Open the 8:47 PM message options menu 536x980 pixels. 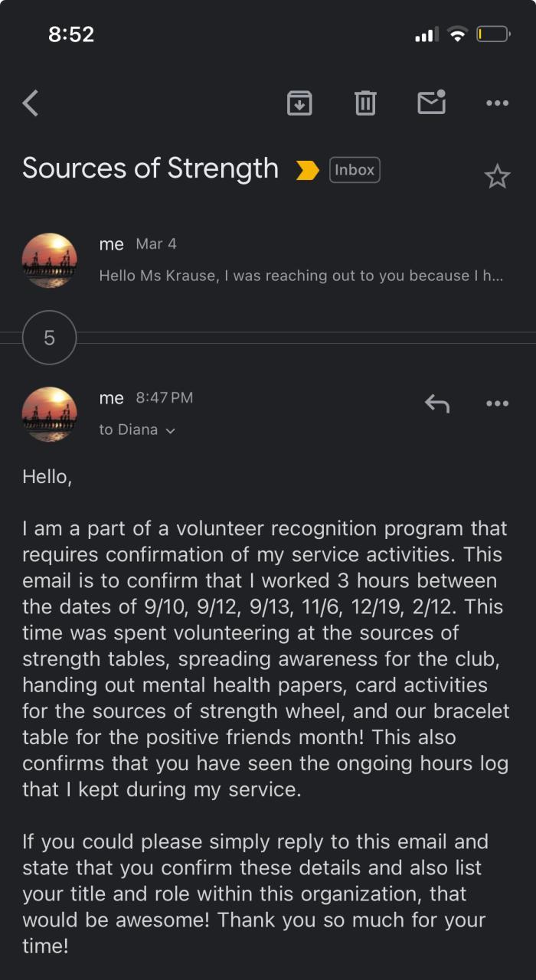pyautogui.click(x=498, y=403)
